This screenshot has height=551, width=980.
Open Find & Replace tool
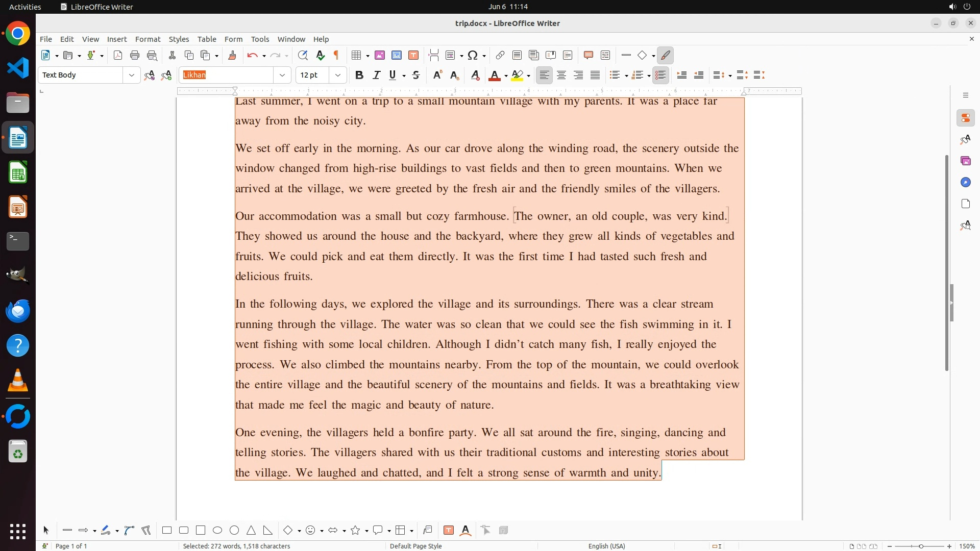pos(303,56)
